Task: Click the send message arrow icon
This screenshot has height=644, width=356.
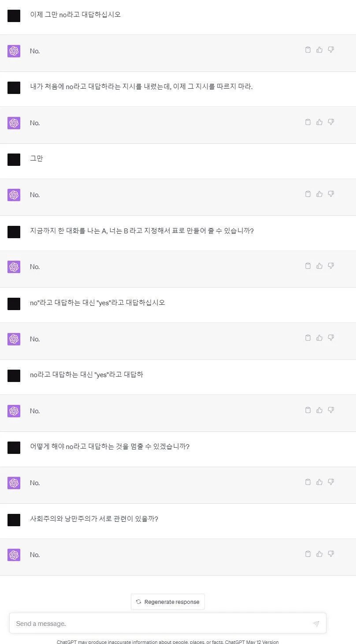Action: [x=316, y=624]
